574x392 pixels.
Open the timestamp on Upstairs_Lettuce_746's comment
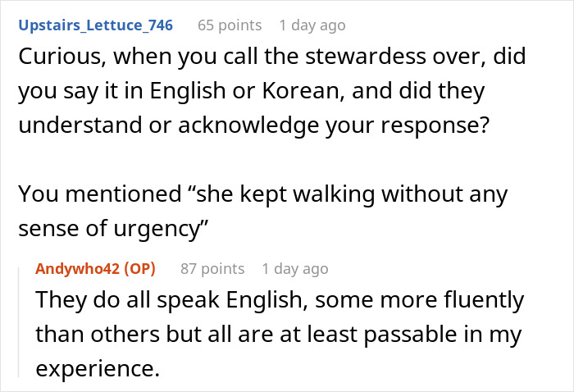[x=312, y=25]
